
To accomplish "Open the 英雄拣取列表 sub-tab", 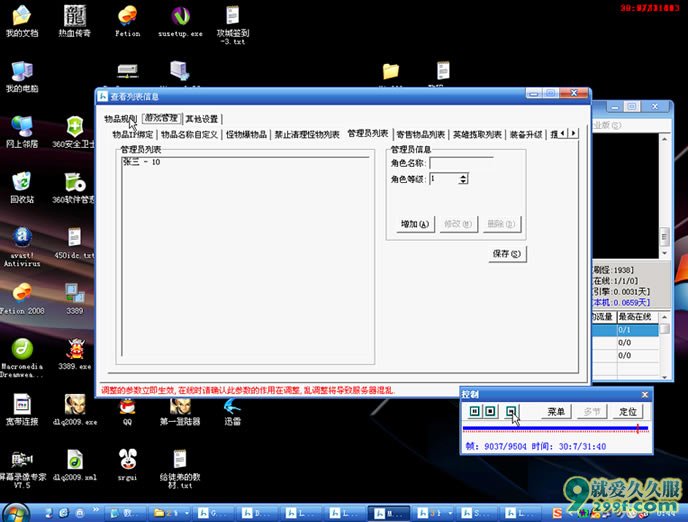I will tap(477, 135).
